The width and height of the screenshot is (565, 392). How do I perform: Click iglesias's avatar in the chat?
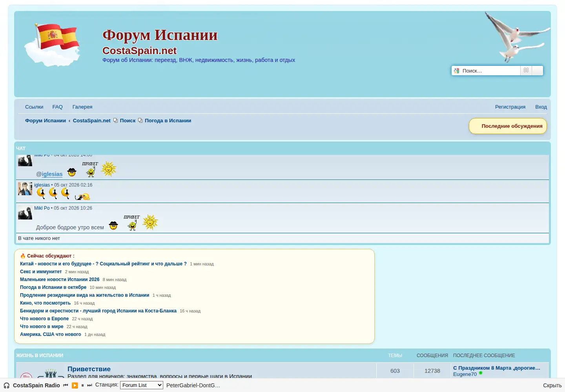(x=25, y=189)
